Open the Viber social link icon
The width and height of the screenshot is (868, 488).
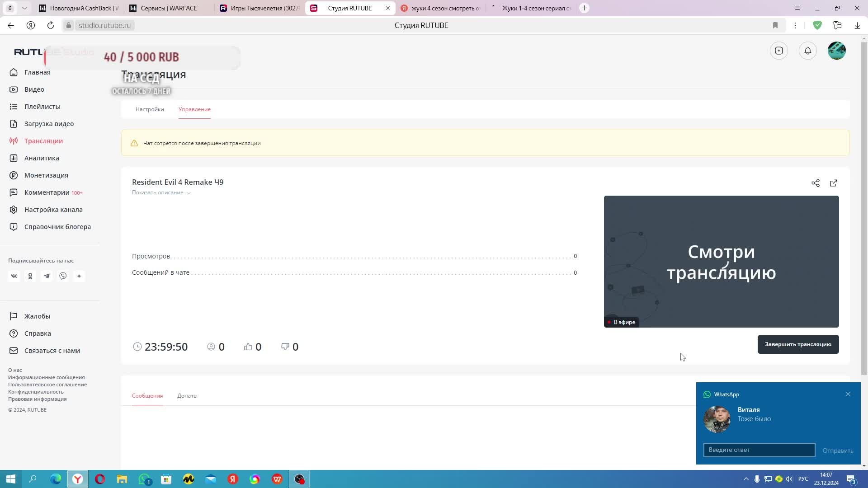pyautogui.click(x=63, y=276)
